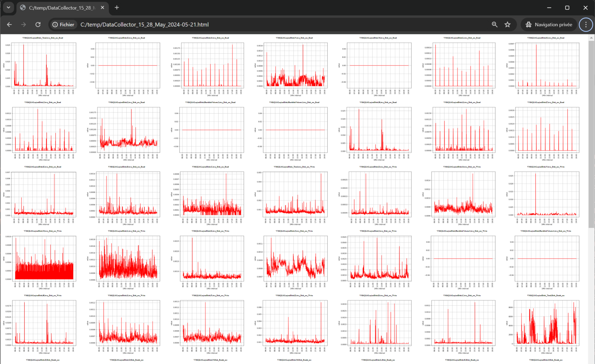Expand the tab search chevron dropdown
The width and height of the screenshot is (595, 364).
click(x=8, y=8)
